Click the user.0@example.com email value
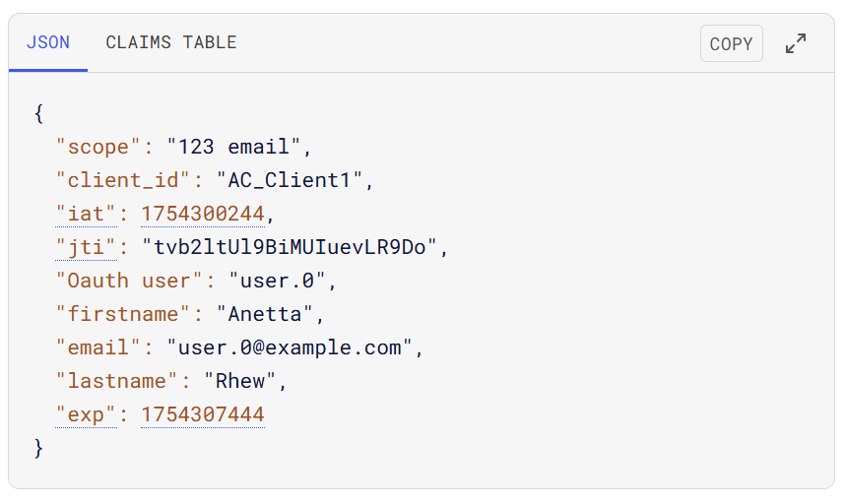 tap(290, 347)
